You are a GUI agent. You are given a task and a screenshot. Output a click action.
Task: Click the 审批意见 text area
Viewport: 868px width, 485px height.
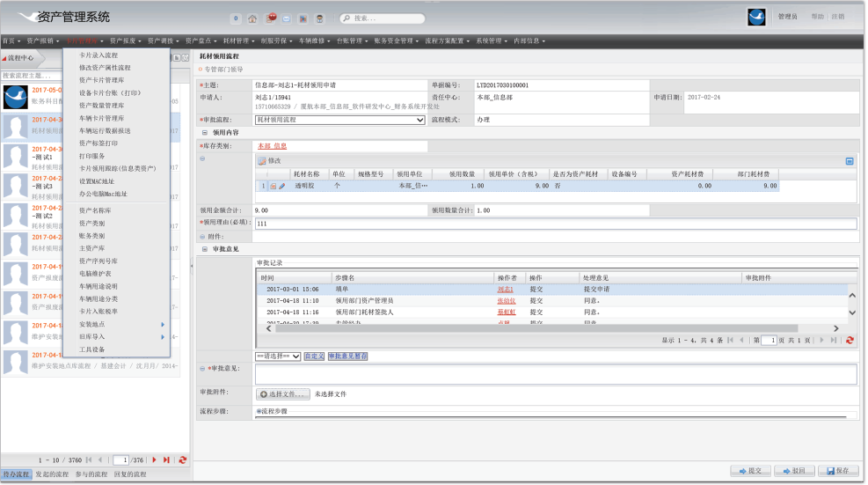click(556, 374)
